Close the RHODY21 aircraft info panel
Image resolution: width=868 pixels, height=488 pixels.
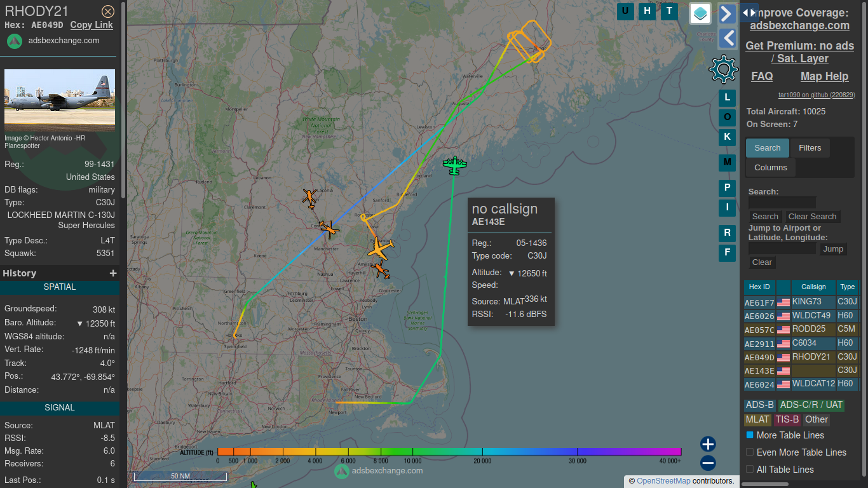point(108,11)
